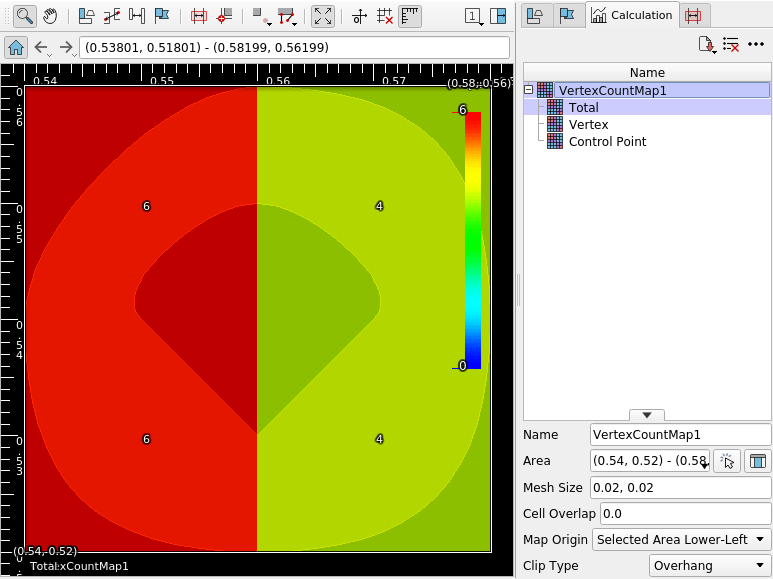Click the pick area cursor icon

coord(727,461)
